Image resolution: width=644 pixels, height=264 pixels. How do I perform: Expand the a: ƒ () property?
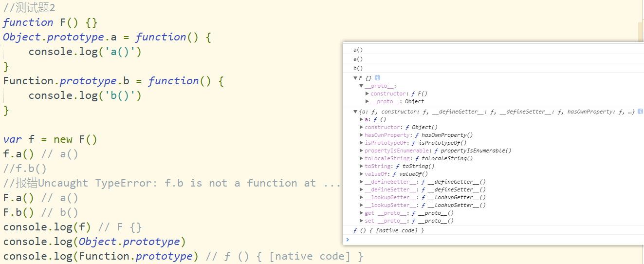point(361,119)
